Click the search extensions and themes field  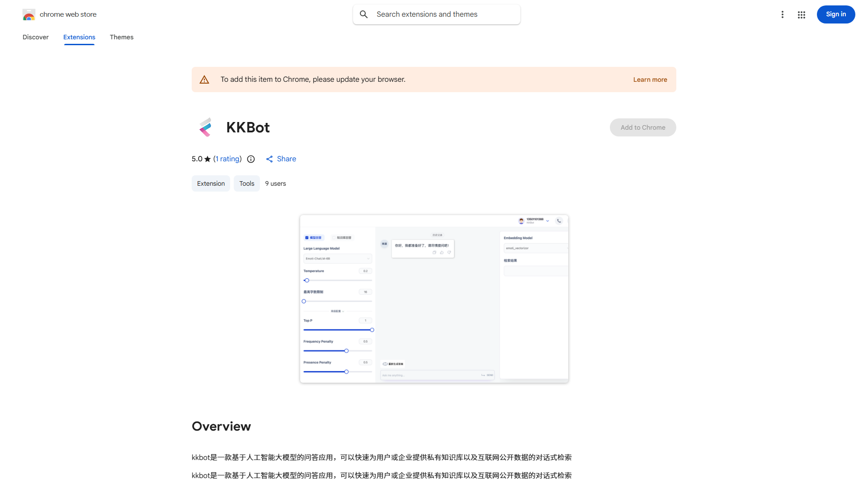(436, 14)
